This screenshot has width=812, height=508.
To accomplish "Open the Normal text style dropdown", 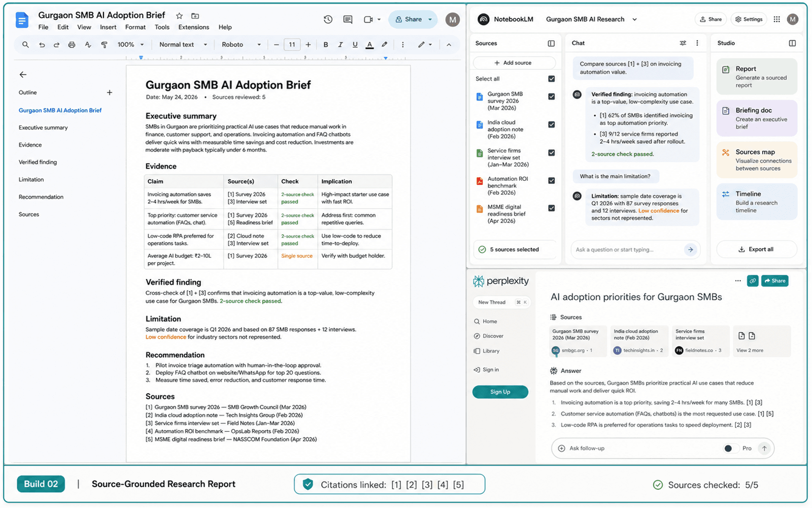I will click(x=183, y=45).
